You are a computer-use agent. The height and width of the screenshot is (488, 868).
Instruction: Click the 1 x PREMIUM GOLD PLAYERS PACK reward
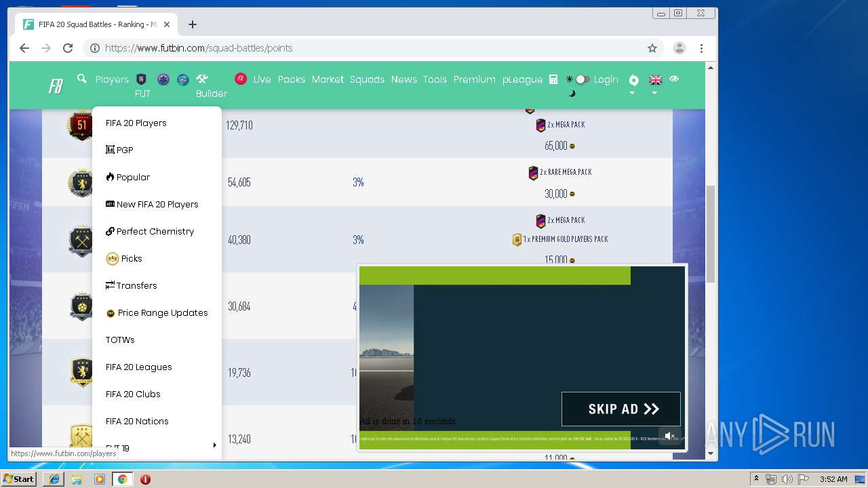(x=560, y=239)
